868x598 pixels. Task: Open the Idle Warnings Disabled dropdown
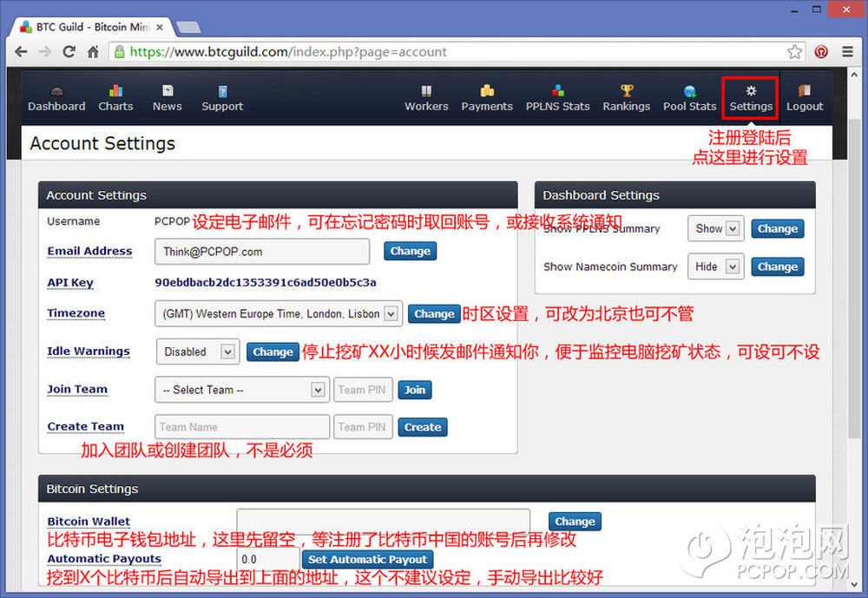pyautogui.click(x=198, y=352)
